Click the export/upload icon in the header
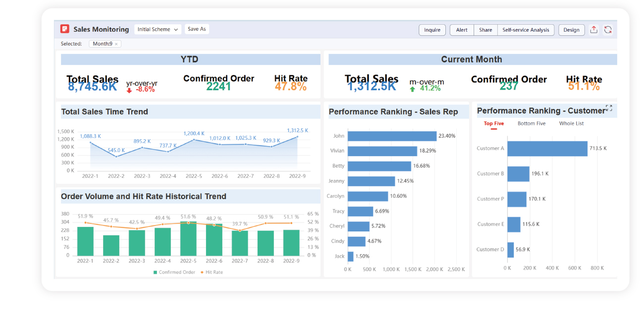This screenshot has height=327, width=644. (x=593, y=30)
